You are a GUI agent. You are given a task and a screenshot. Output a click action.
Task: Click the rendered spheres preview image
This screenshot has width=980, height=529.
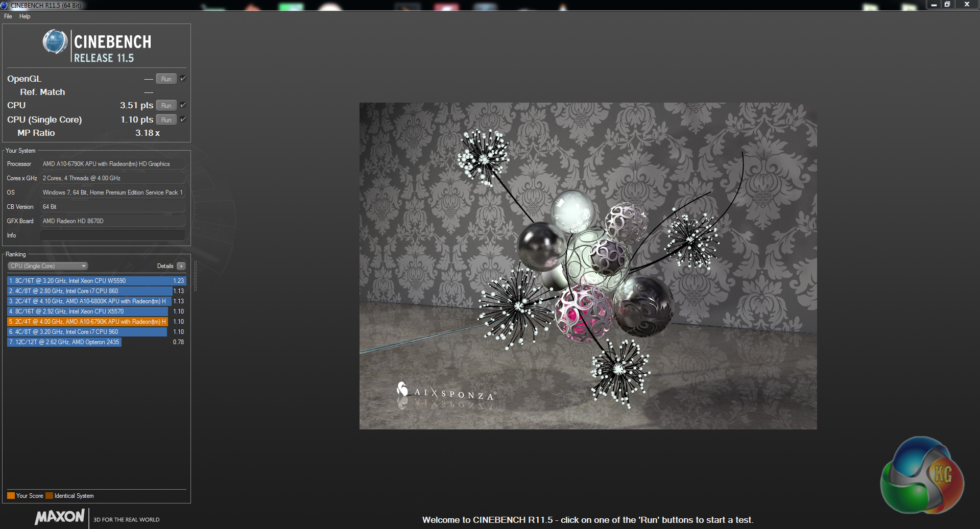(x=588, y=266)
